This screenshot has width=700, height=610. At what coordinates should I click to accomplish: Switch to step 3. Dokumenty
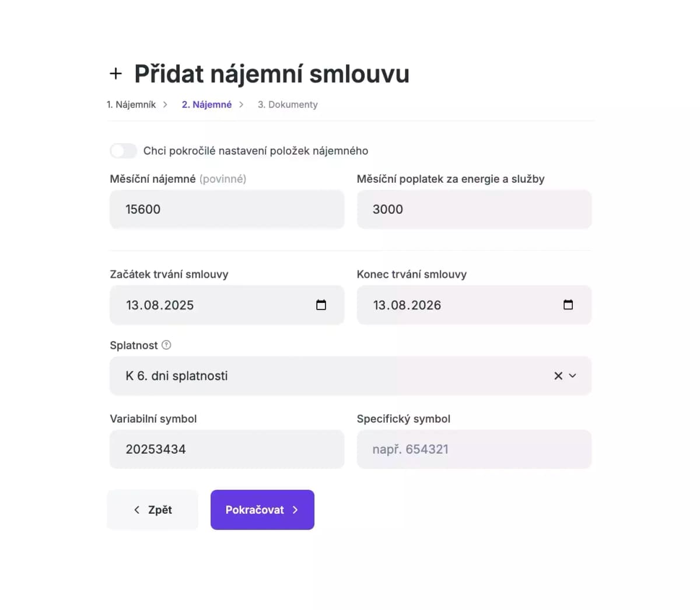coord(288,104)
